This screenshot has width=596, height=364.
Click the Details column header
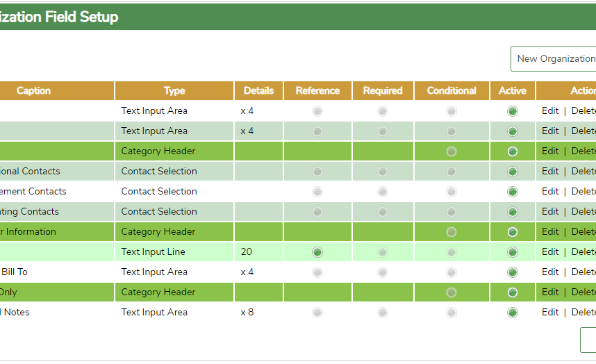(259, 90)
